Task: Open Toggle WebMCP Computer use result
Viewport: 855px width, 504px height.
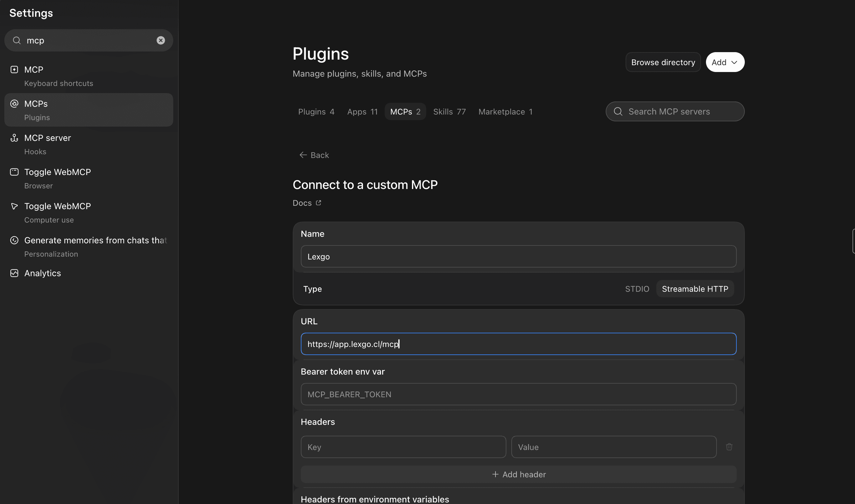Action: (x=89, y=213)
